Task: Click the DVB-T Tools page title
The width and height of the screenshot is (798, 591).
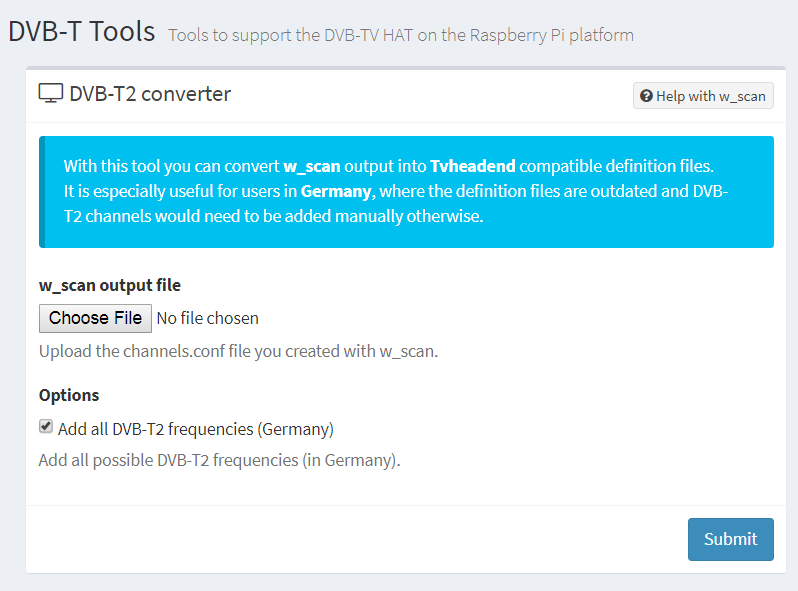Action: (82, 31)
